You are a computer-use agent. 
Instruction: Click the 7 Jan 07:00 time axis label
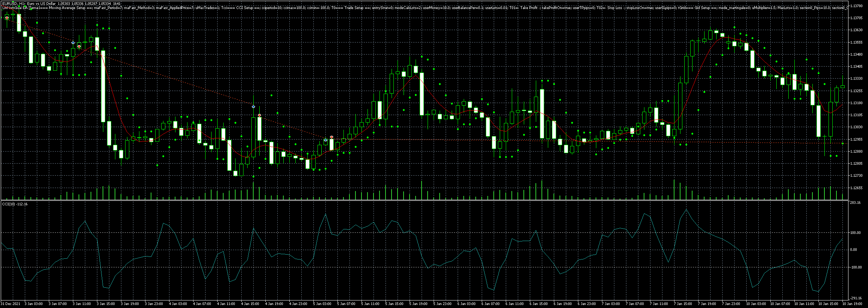pos(635,303)
